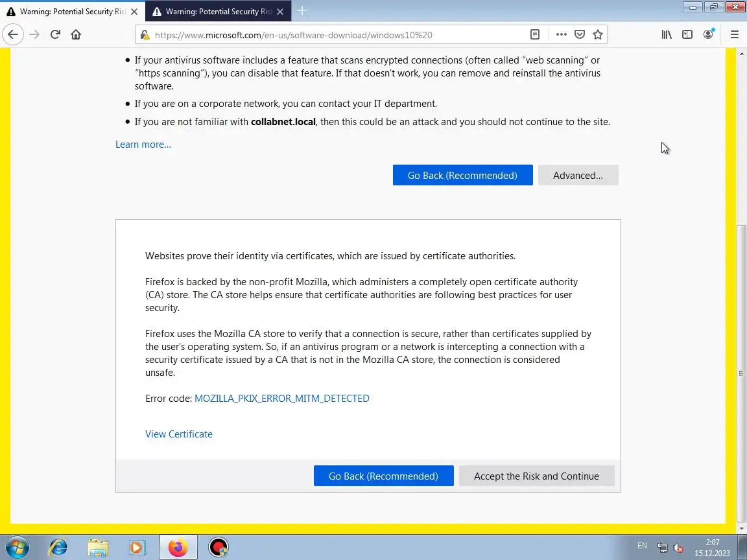Click the browser Back arrow button
747x560 pixels.
(x=13, y=35)
